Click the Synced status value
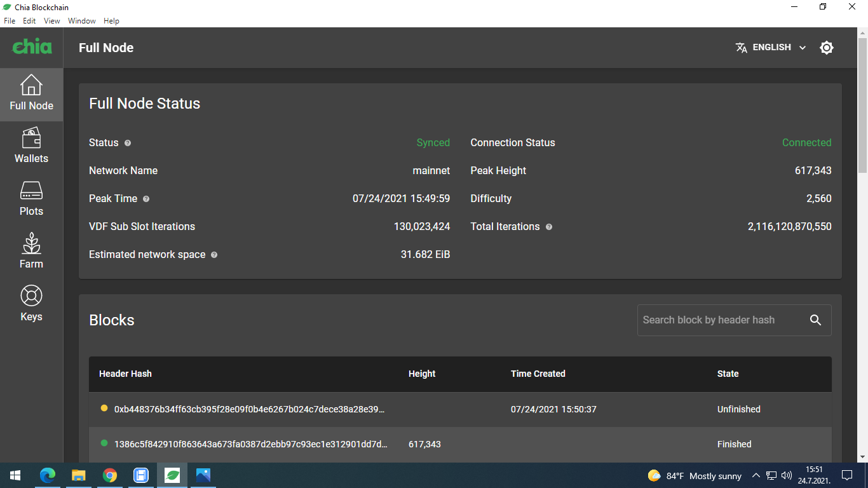Screen dimensions: 868x488 433,143
